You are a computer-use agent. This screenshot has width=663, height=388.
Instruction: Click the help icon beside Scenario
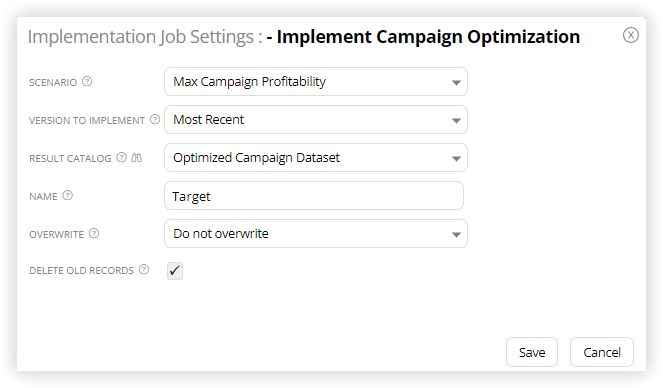pyautogui.click(x=87, y=81)
